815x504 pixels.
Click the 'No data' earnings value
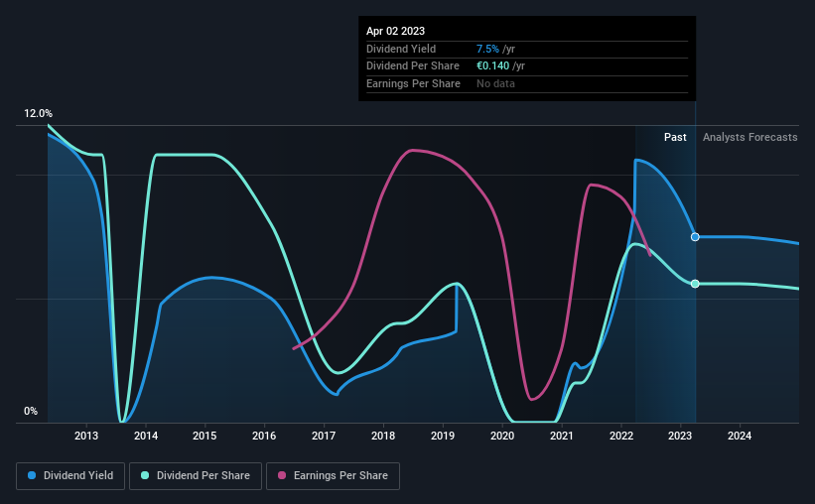pyautogui.click(x=496, y=83)
